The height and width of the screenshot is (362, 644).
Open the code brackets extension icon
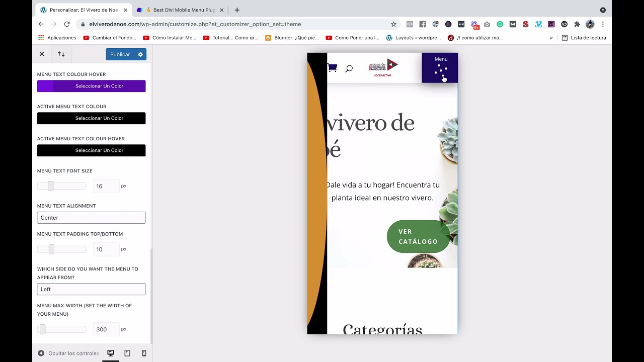(410, 24)
